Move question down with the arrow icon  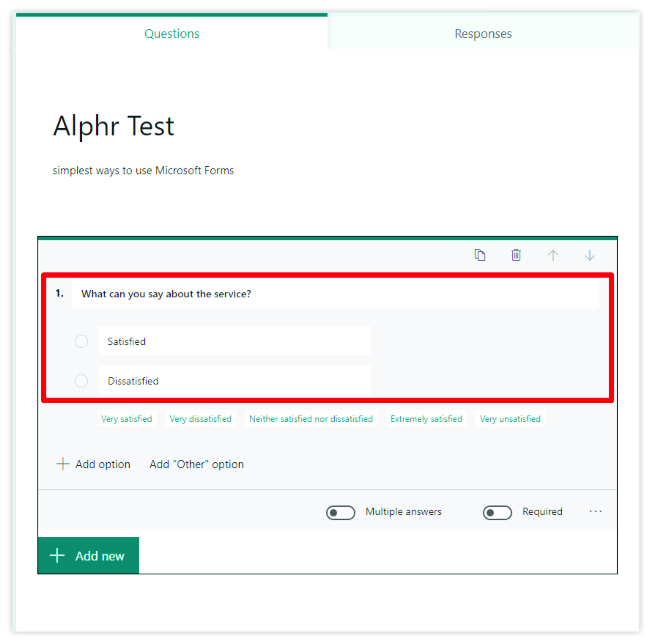pyautogui.click(x=590, y=255)
